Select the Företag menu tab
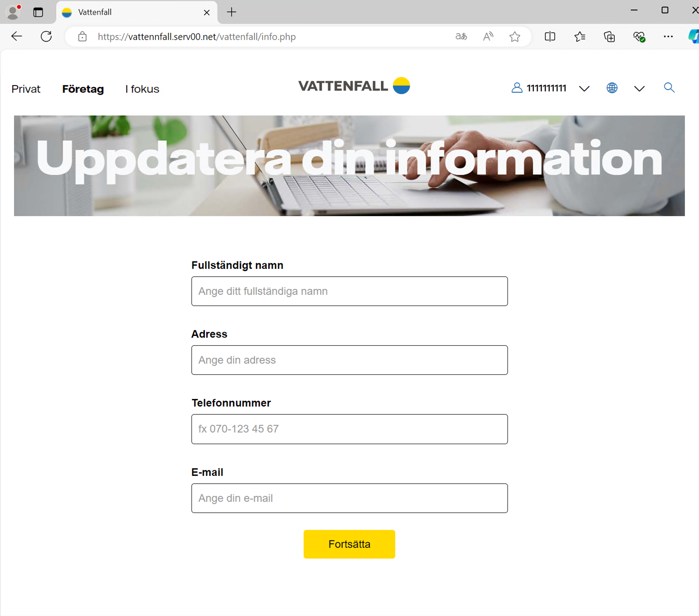Screen dimensions: 699x616 pos(83,89)
